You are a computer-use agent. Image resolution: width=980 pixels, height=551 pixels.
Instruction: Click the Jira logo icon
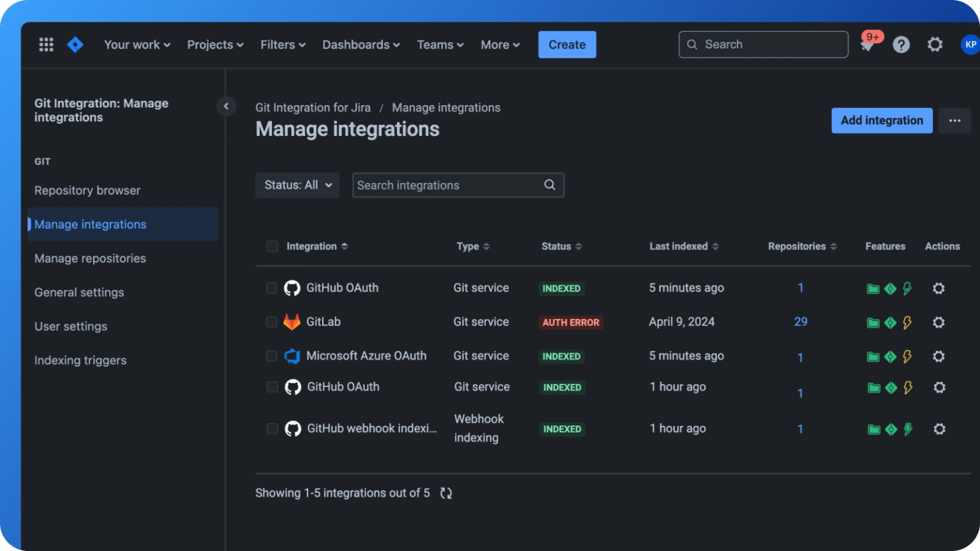pyautogui.click(x=75, y=45)
